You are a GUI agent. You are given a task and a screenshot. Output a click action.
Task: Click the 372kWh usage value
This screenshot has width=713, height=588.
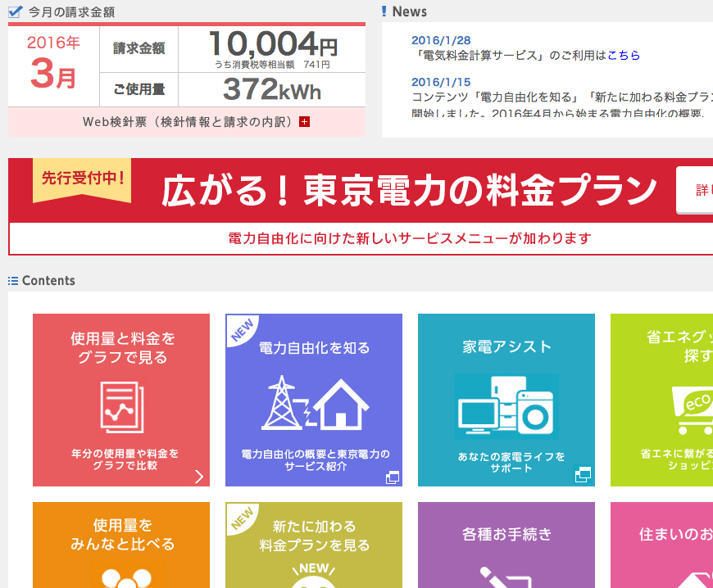tap(272, 89)
